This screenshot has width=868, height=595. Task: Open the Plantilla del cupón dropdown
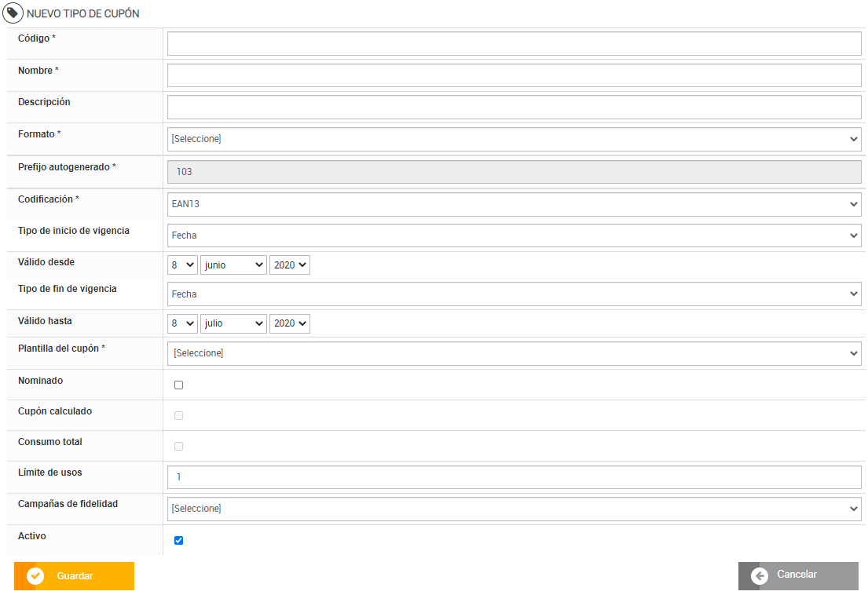pyautogui.click(x=514, y=353)
